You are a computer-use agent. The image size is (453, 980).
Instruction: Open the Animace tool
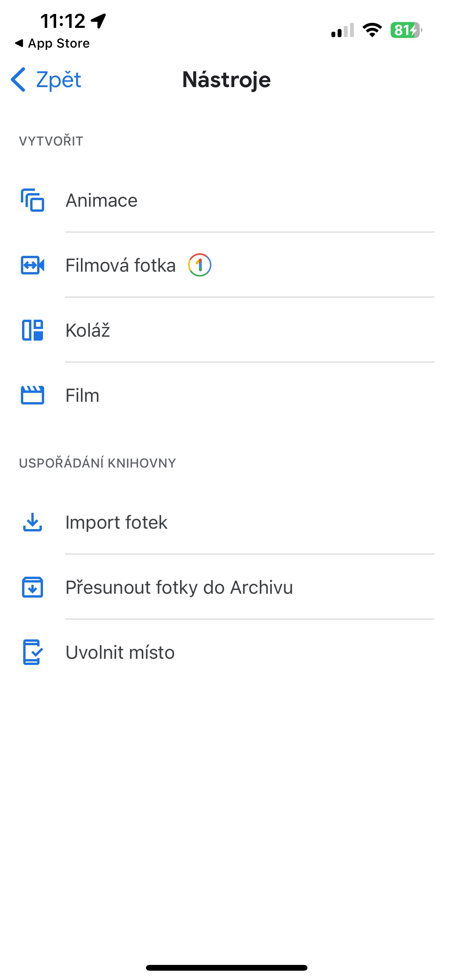tap(101, 200)
